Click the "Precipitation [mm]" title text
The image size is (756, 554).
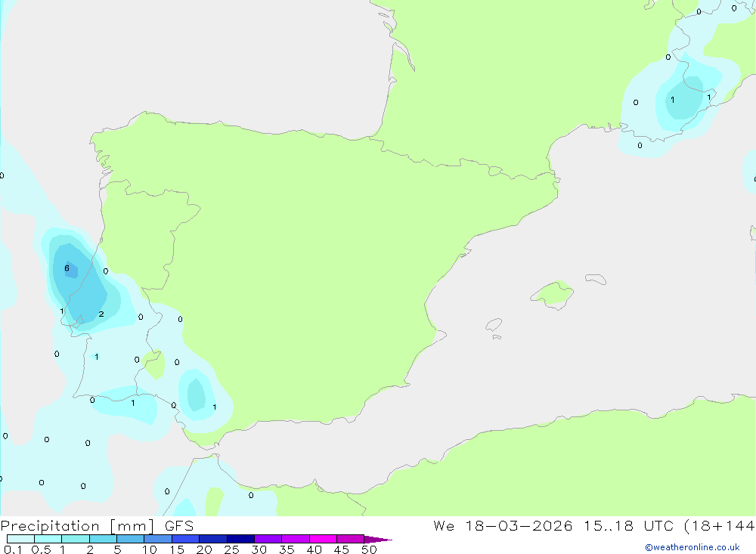click(77, 526)
